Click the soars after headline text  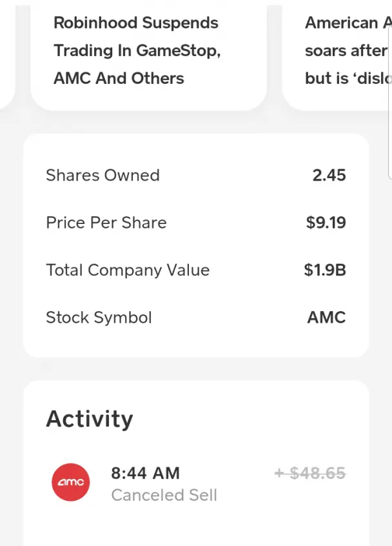[x=346, y=51]
